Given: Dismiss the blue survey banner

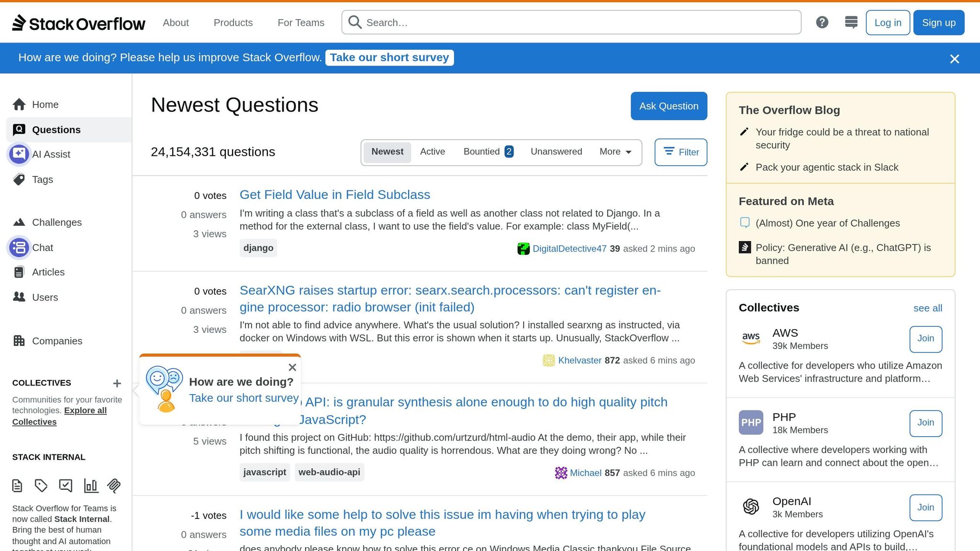Looking at the screenshot, I should 955,59.
